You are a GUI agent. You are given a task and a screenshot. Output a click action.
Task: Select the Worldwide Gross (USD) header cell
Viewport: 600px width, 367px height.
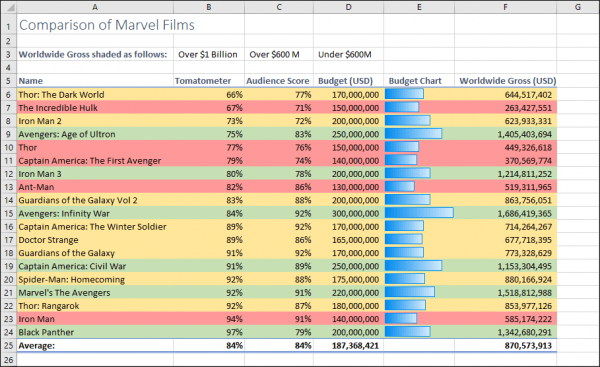coord(505,81)
